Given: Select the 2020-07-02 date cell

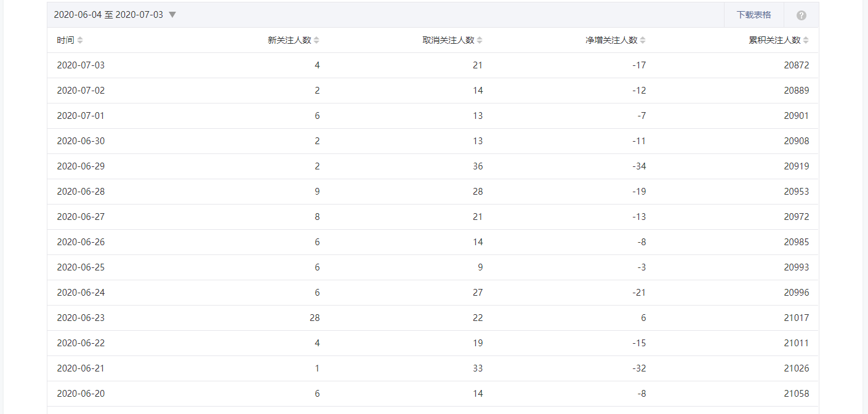Looking at the screenshot, I should point(81,91).
